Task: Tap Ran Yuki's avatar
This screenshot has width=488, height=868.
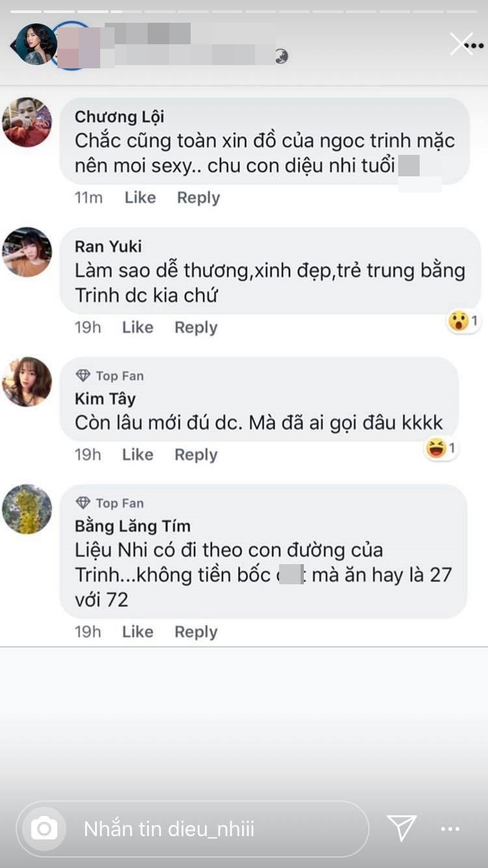Action: tap(27, 252)
